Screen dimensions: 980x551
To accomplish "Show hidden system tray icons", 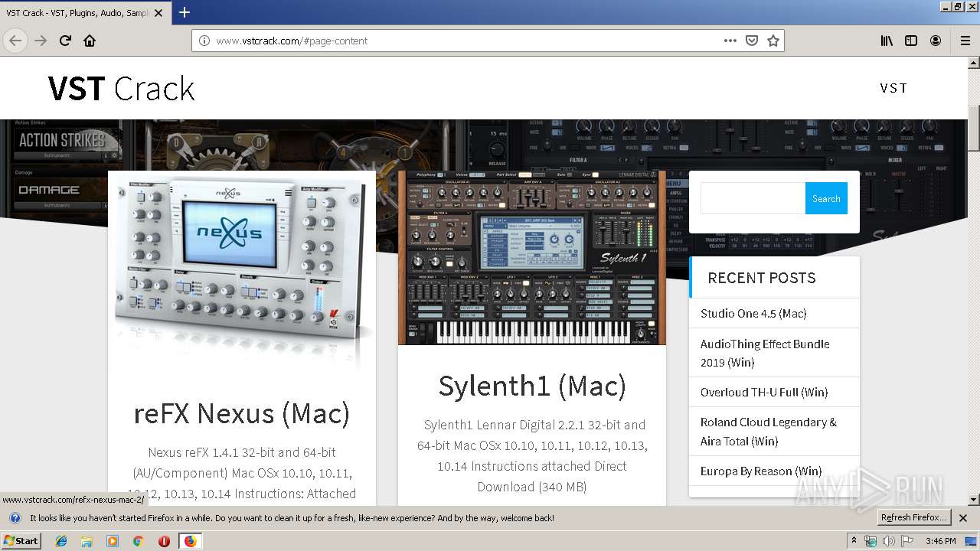I will click(854, 540).
